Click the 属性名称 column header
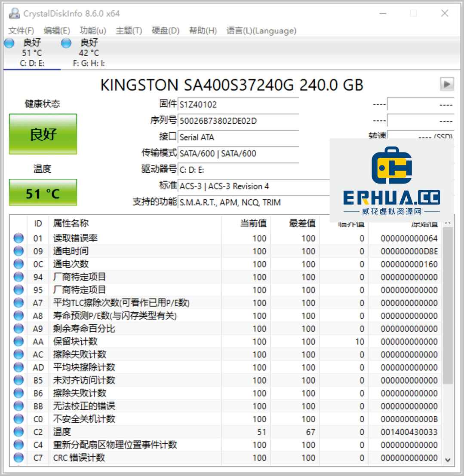 point(135,223)
